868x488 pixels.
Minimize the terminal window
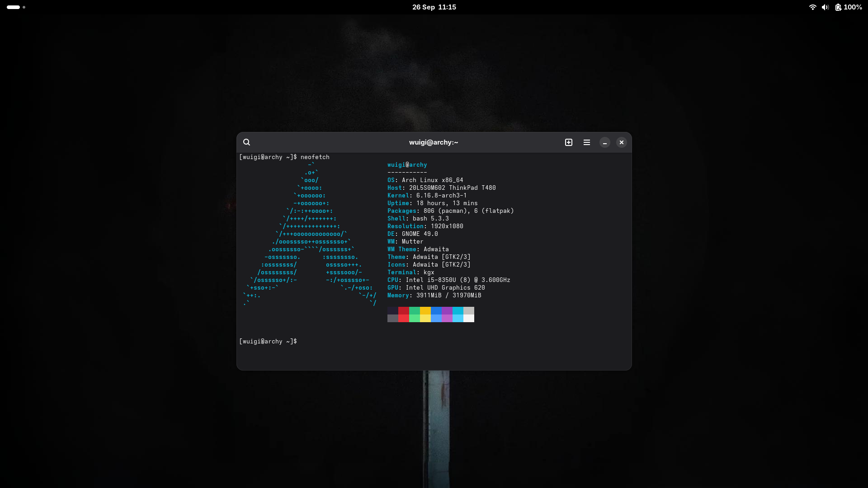point(605,142)
